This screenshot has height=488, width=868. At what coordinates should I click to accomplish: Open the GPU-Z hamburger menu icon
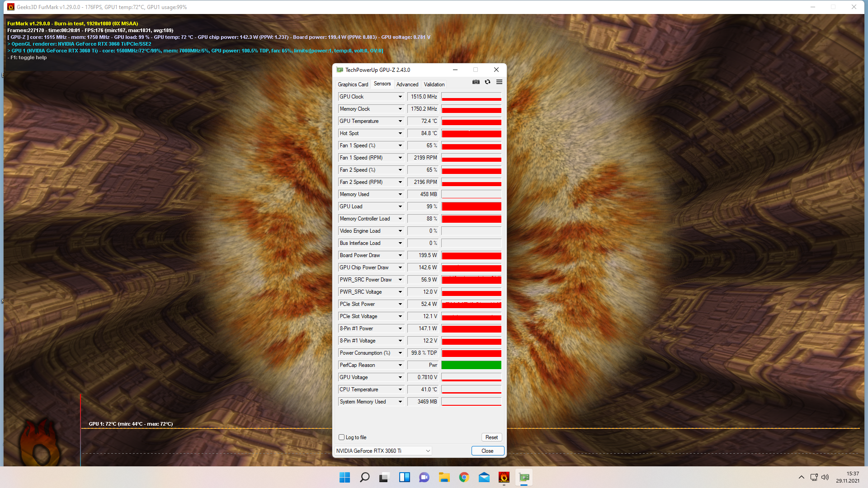pos(499,82)
